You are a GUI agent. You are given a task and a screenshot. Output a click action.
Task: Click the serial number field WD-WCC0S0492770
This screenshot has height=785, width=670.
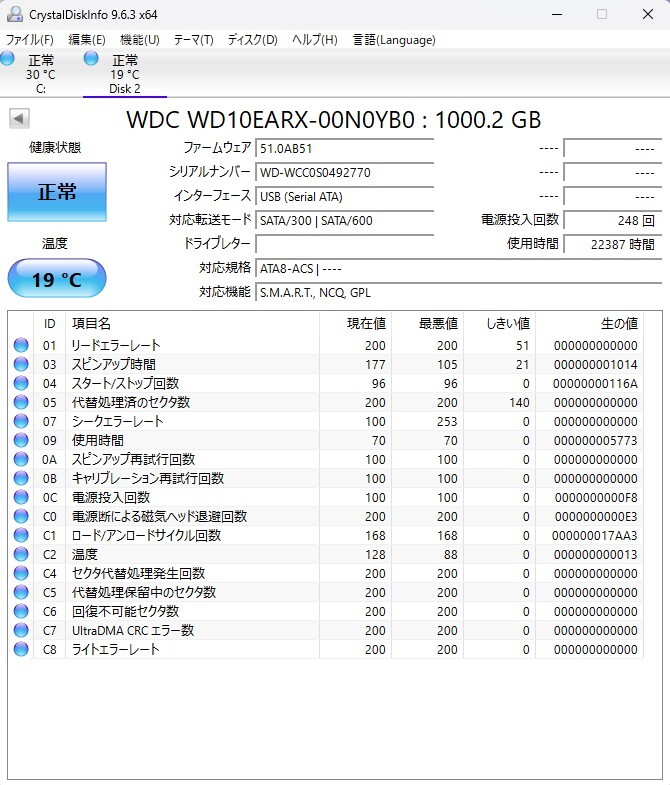click(345, 173)
